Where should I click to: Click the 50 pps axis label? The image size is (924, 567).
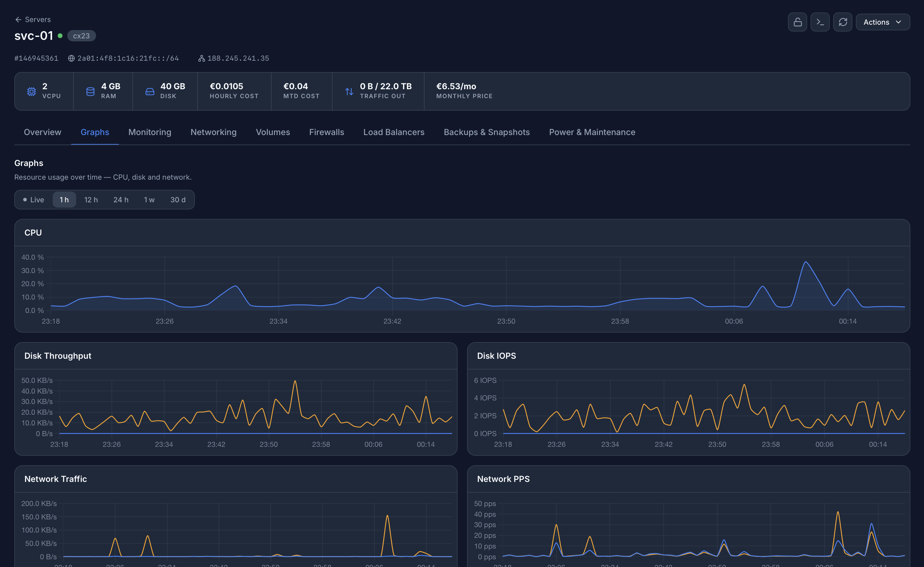click(x=485, y=503)
